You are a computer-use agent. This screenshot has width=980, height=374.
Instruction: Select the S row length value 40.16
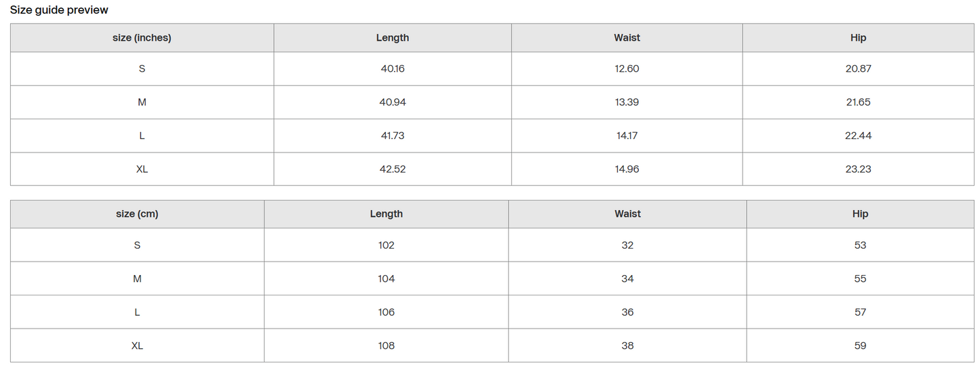(x=393, y=68)
